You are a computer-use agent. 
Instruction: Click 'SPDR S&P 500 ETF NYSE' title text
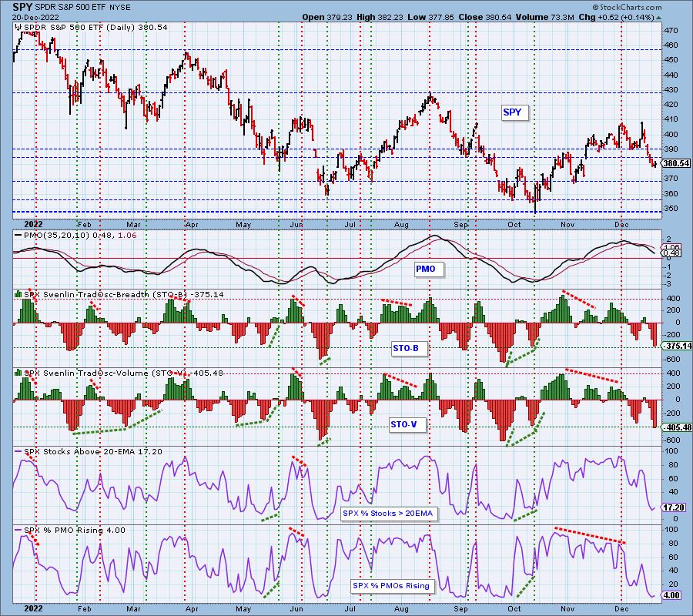point(82,8)
